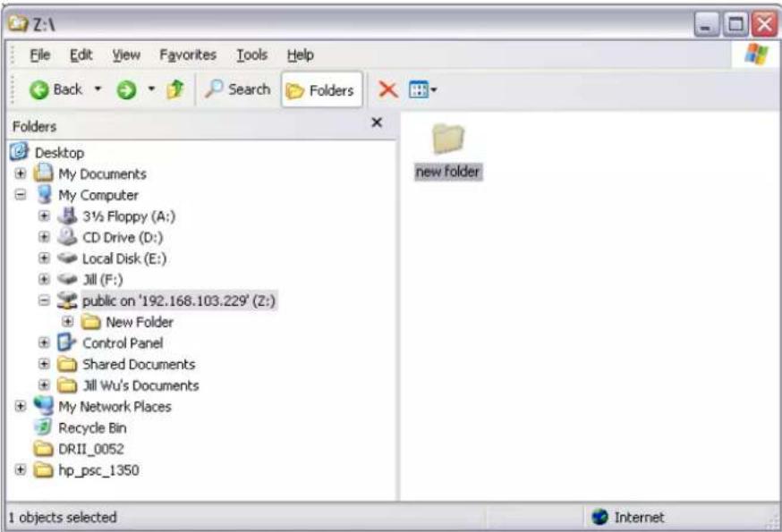Click the Desktop tree icon
The height and width of the screenshot is (532, 782).
pyautogui.click(x=19, y=152)
